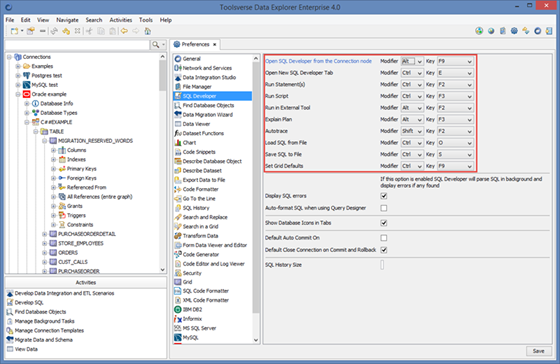Click Develop SQL activity link
This screenshot has height=364, width=560.
point(29,303)
